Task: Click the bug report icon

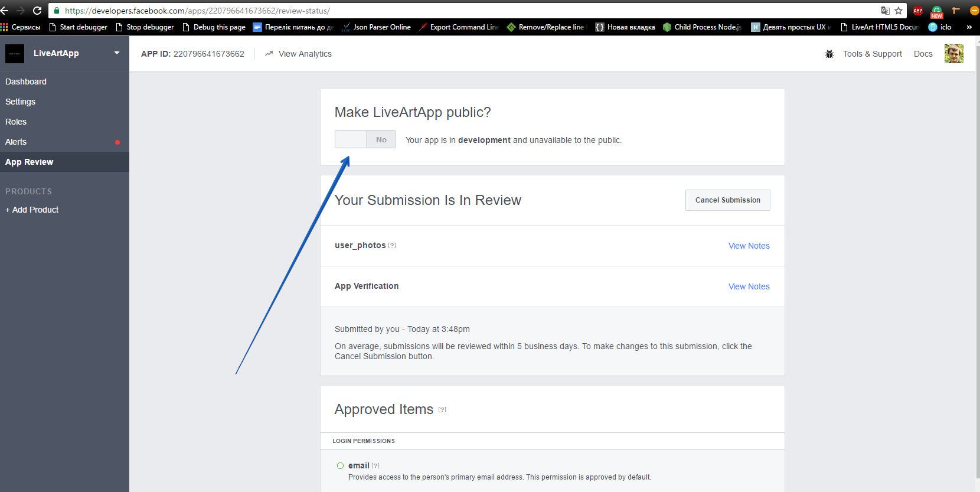Action: 829,54
